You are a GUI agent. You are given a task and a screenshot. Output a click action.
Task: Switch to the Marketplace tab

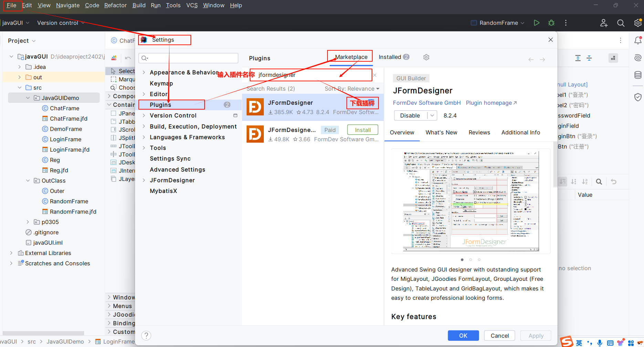point(351,57)
